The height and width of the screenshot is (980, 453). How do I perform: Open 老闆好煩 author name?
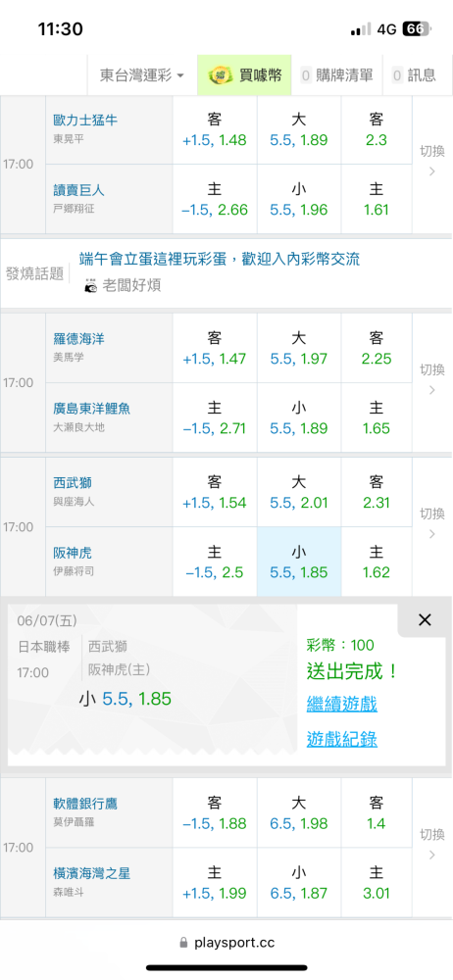point(132,285)
